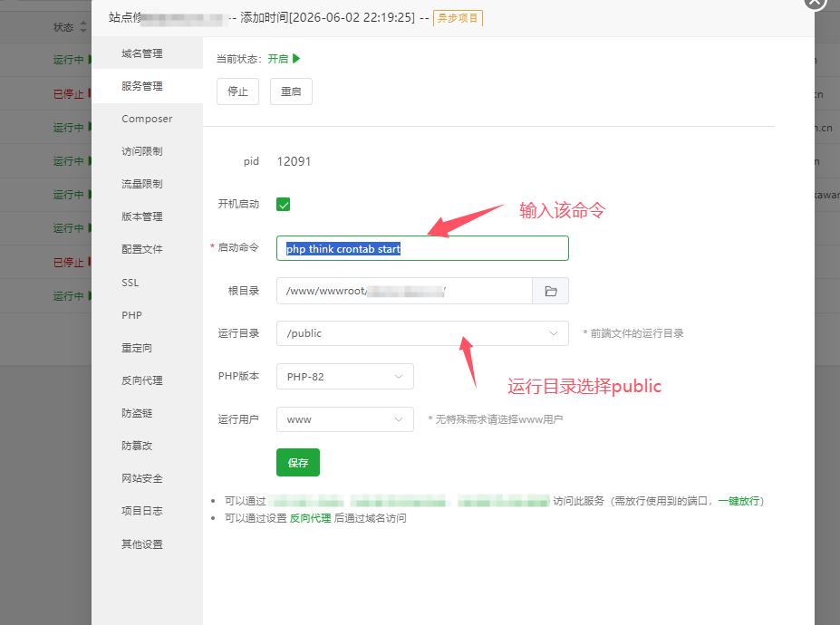Go to the 版本管理 tab
Screen dimensions: 840x625
pos(142,216)
